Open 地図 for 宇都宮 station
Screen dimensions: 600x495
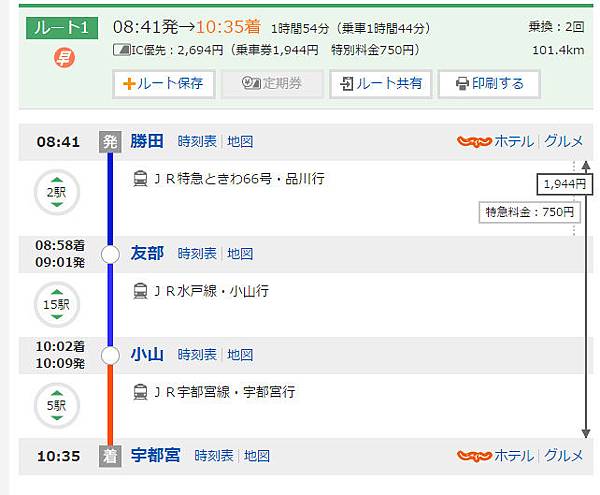[x=257, y=456]
